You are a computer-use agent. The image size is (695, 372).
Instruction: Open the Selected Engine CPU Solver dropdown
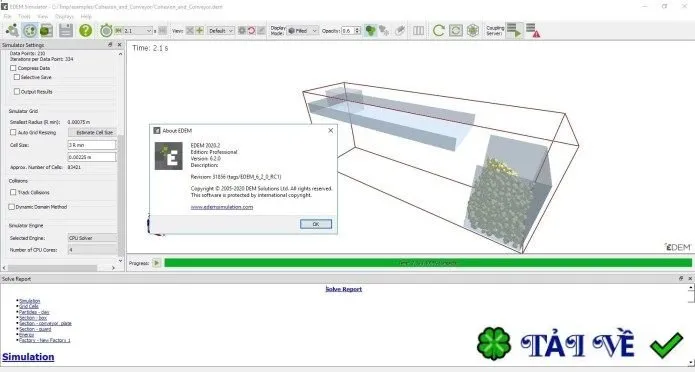[x=92, y=238]
